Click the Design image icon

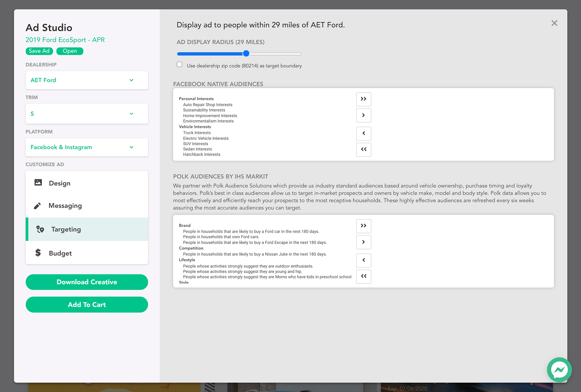[38, 183]
